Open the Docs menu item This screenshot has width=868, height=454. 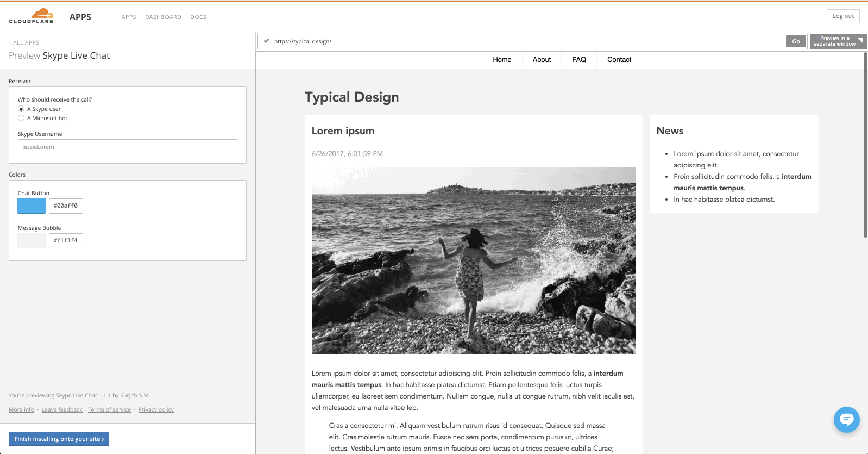(x=198, y=17)
